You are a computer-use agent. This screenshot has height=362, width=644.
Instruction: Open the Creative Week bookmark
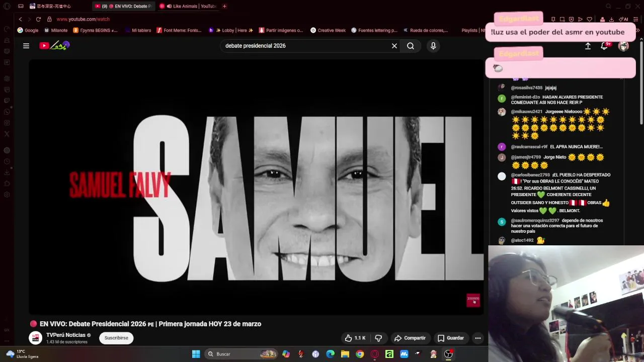[x=328, y=30]
